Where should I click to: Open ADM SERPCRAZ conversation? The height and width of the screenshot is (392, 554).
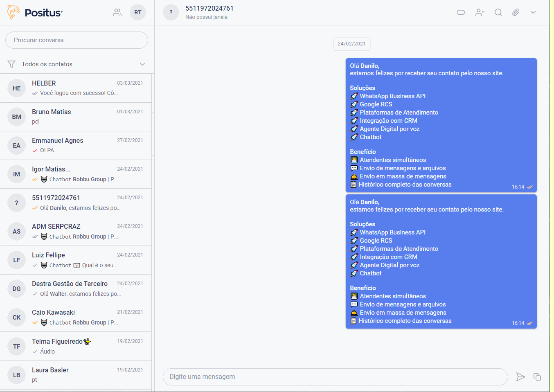point(76,231)
